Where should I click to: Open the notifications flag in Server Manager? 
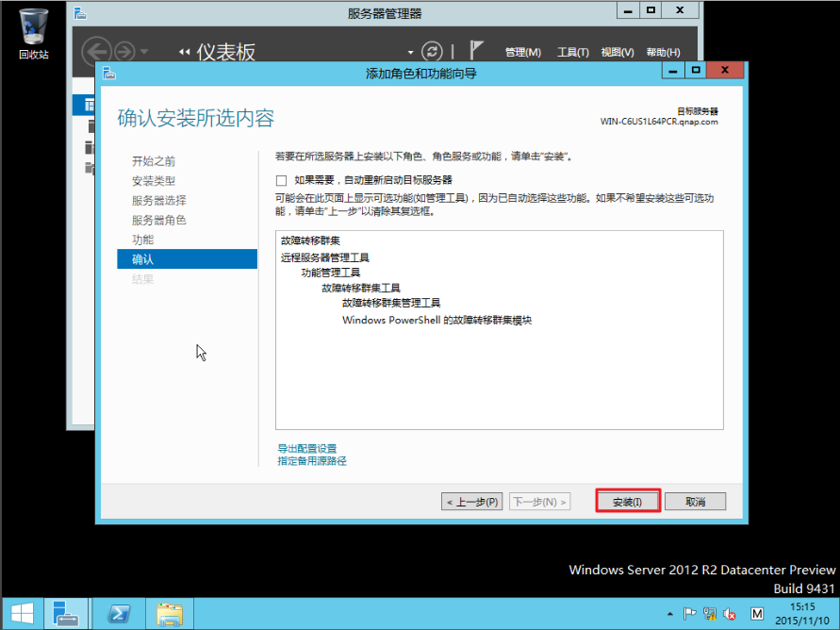tap(476, 50)
